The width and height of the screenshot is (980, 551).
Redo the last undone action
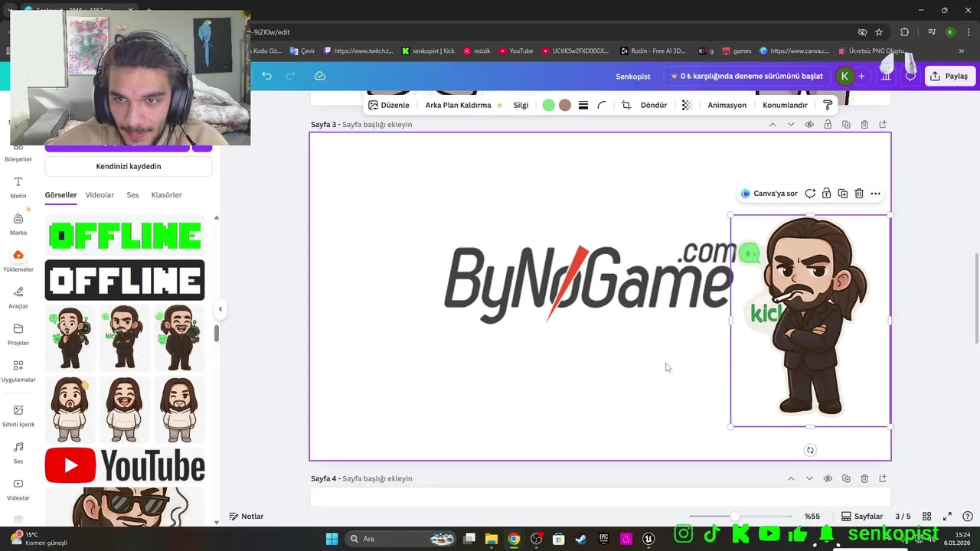(290, 76)
